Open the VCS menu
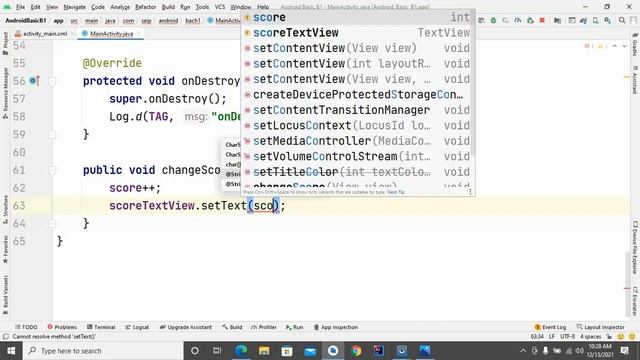 [x=220, y=7]
